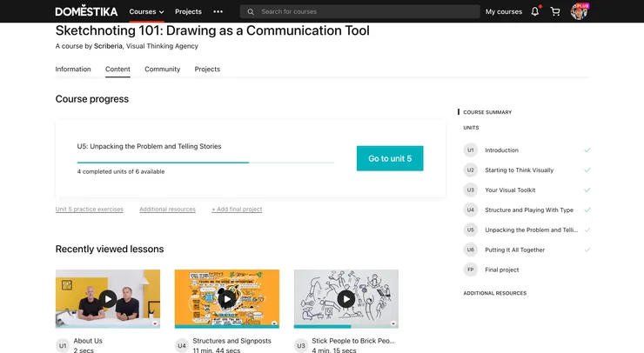The height and width of the screenshot is (353, 644).
Task: Expand the Courses dropdown menu
Action: click(x=146, y=12)
